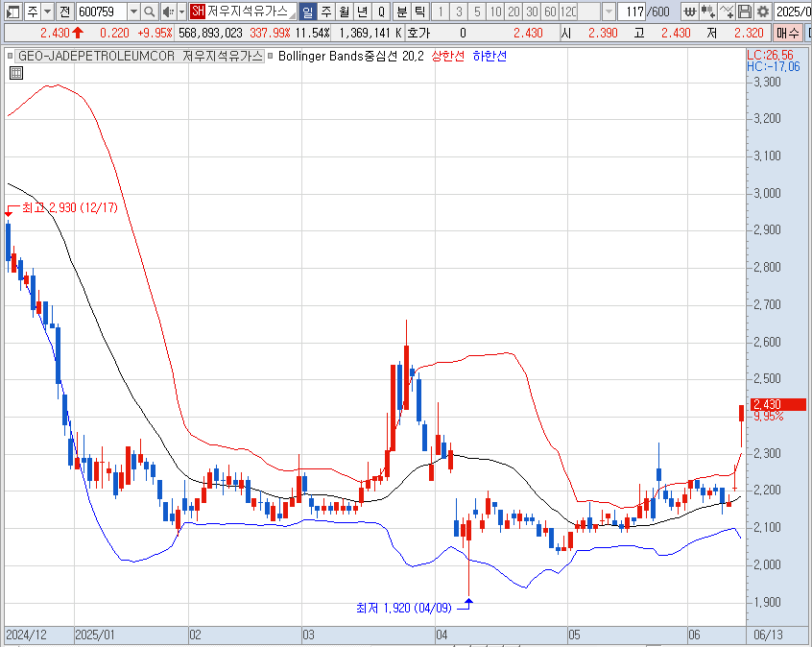Image resolution: width=812 pixels, height=647 pixels.
Task: Open the candlestick chart settings icon
Action: (707, 12)
